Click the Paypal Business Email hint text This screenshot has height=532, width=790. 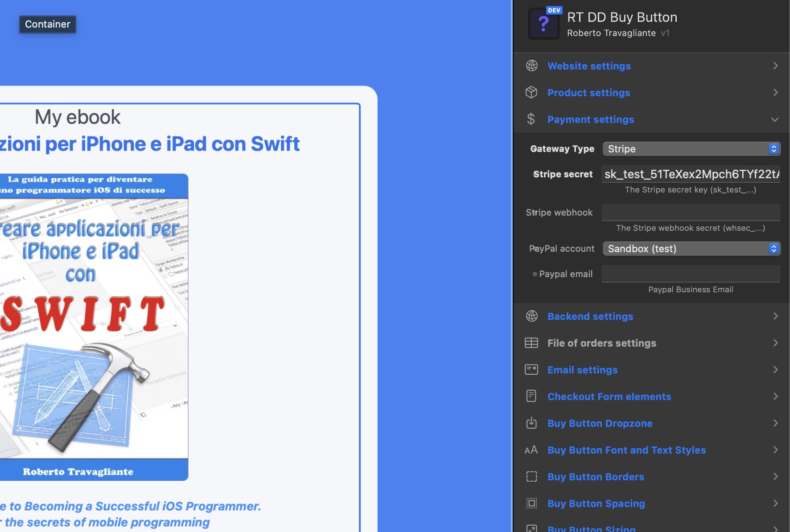click(691, 290)
